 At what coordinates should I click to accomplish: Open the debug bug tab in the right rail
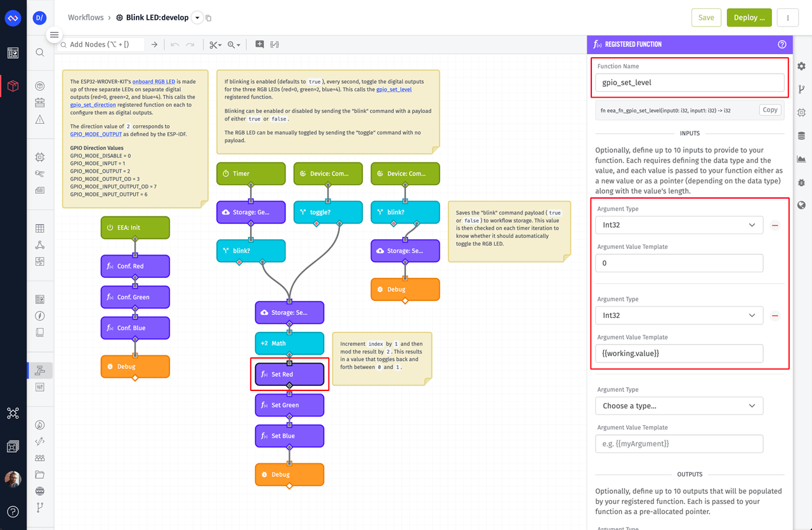point(802,182)
